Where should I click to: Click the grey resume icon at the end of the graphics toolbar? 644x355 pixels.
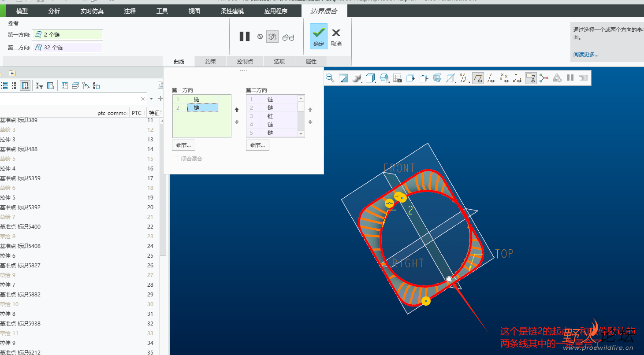click(583, 78)
